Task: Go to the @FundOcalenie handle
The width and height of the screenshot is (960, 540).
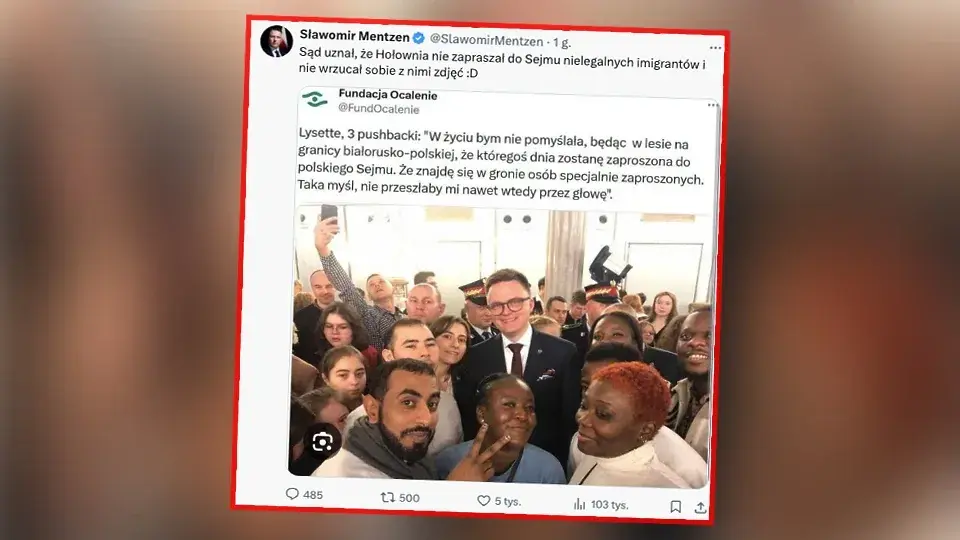Action: (378, 108)
